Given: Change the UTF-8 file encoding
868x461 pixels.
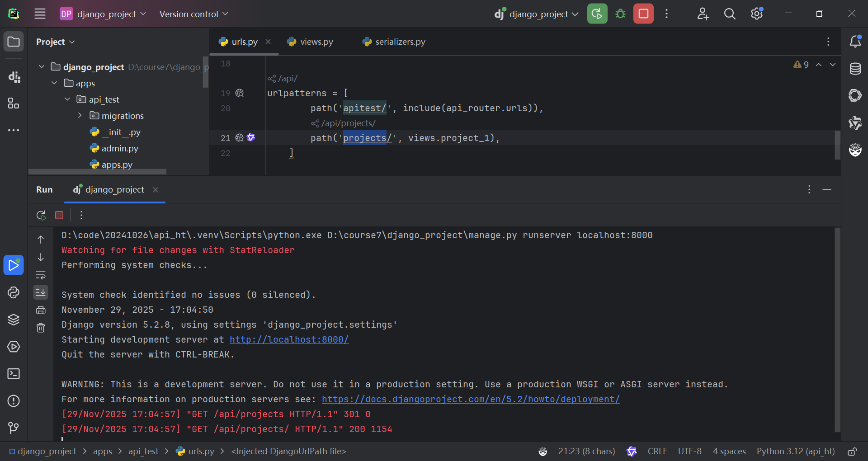Looking at the screenshot, I should coord(689,452).
